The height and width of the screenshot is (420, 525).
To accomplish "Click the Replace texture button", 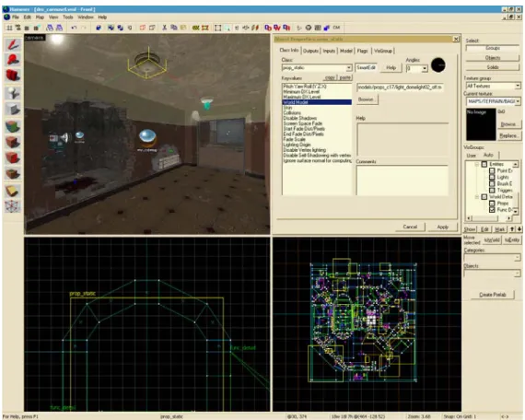I will click(508, 135).
